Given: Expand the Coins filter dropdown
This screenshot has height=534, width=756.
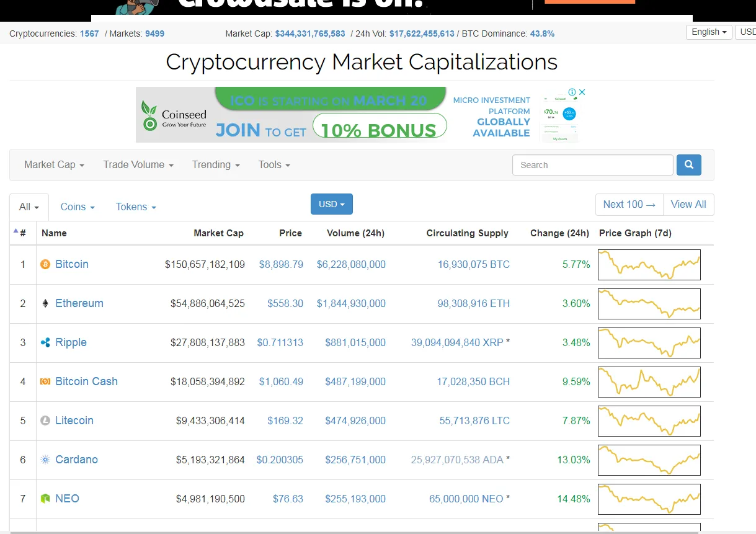Looking at the screenshot, I should pyautogui.click(x=78, y=207).
